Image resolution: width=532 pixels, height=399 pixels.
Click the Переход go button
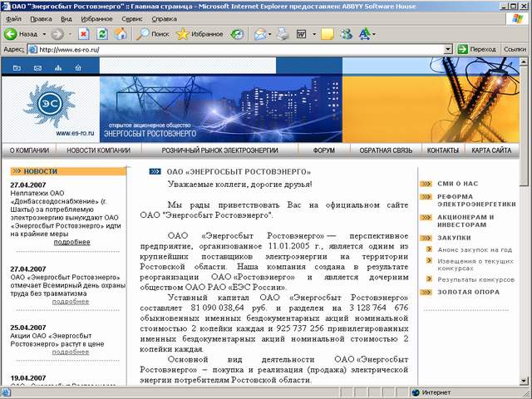476,50
